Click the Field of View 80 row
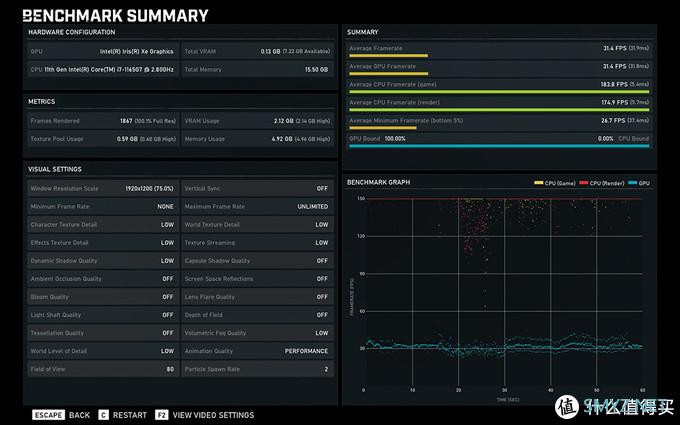The image size is (680, 425). pyautogui.click(x=103, y=369)
